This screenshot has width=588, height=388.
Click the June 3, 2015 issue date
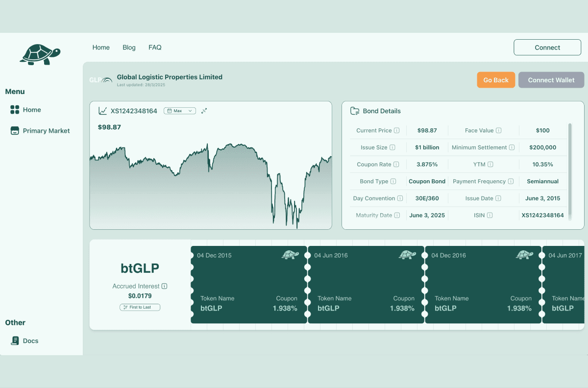(x=543, y=198)
